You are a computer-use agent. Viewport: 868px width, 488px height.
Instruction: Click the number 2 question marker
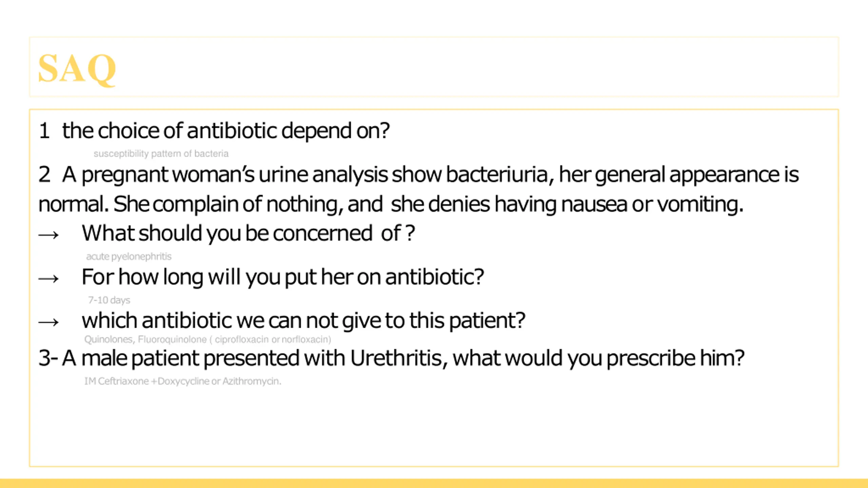44,175
